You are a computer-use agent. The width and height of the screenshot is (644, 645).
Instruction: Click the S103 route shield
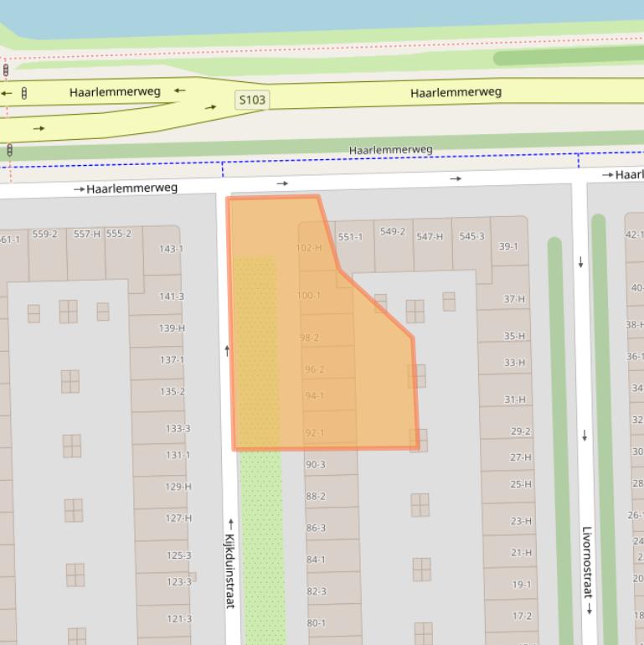click(252, 100)
